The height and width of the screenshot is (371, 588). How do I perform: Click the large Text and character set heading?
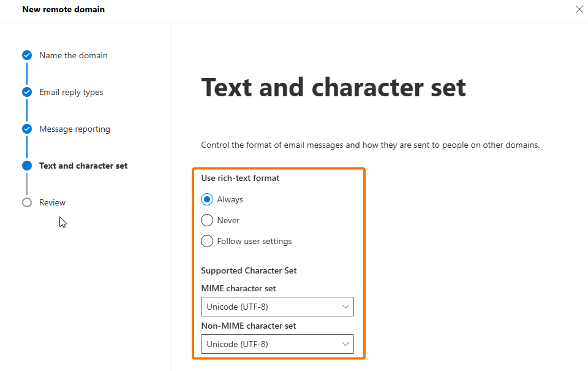[333, 87]
